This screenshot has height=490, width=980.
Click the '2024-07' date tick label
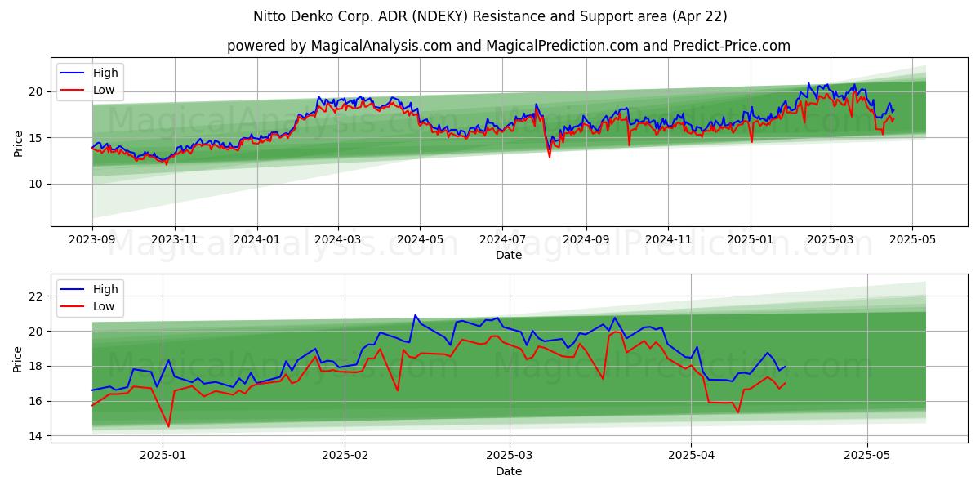[x=502, y=239]
